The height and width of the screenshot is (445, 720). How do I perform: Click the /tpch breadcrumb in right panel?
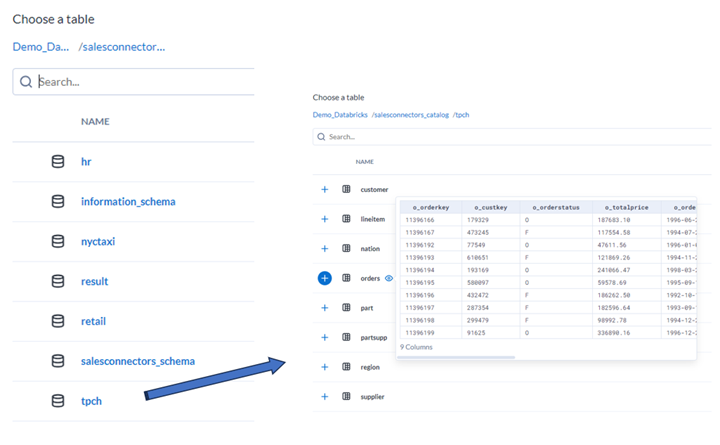click(x=461, y=115)
